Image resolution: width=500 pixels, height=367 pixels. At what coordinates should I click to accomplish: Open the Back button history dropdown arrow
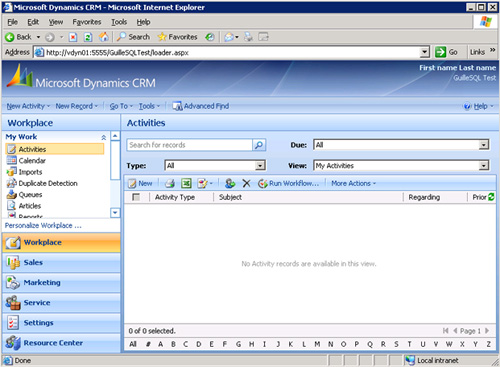point(38,37)
